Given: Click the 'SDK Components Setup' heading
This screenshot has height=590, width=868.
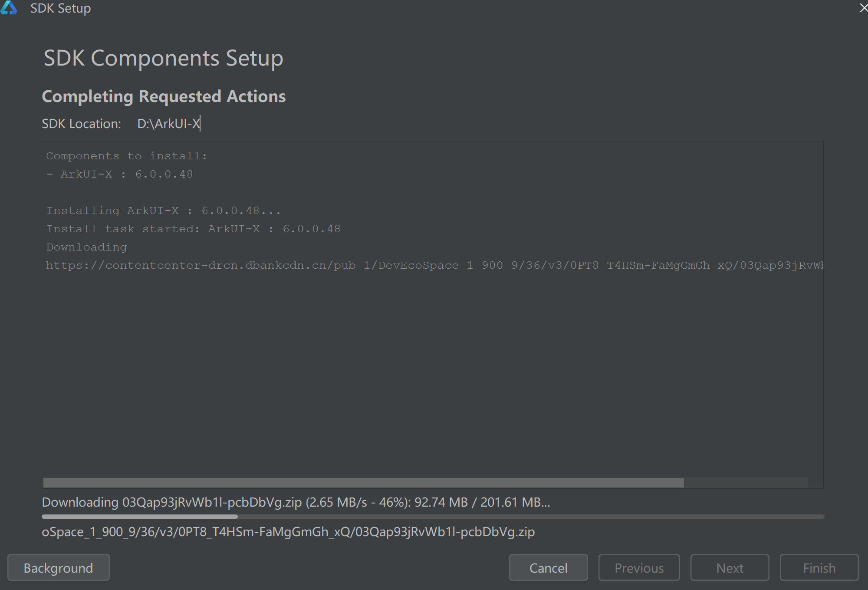Looking at the screenshot, I should 163,58.
